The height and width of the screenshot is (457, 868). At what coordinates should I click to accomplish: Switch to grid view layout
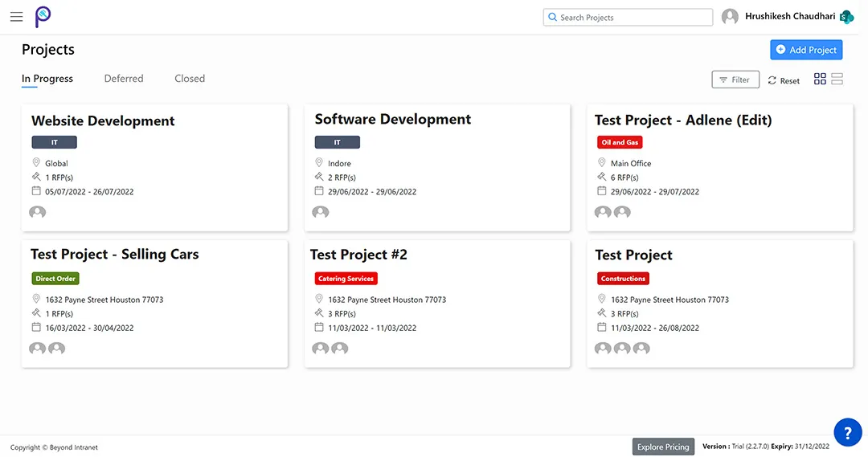tap(820, 79)
